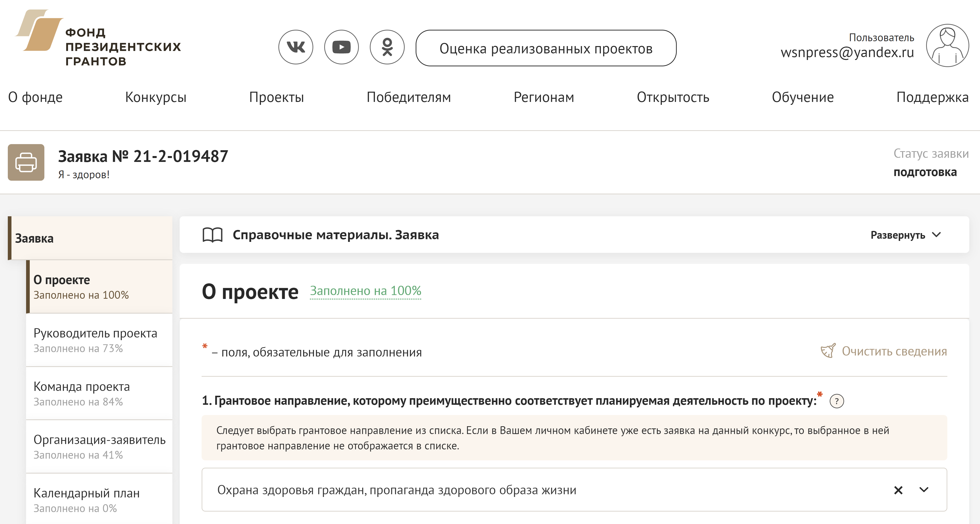Clear selected grant direction with X
Viewport: 980px width, 524px height.
click(898, 490)
